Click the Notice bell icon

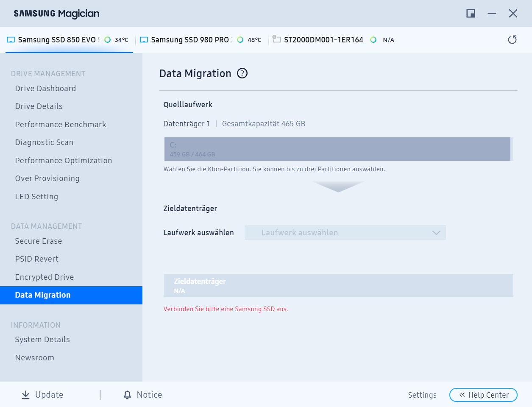click(x=127, y=395)
